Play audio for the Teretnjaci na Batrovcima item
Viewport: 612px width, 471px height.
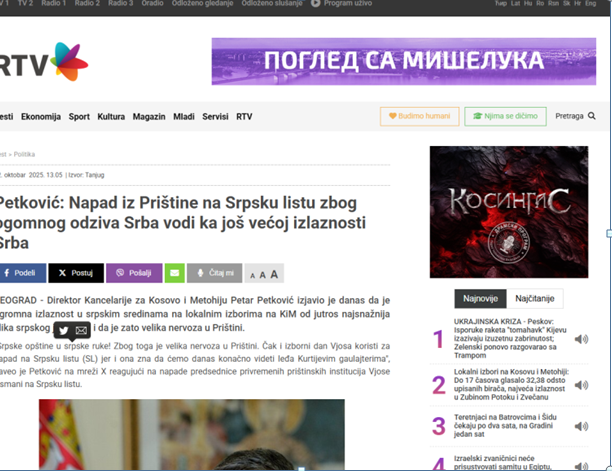581,426
